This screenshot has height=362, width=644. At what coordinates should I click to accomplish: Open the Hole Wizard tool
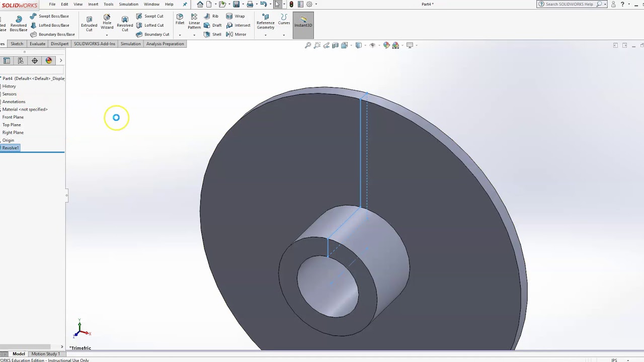pyautogui.click(x=107, y=22)
